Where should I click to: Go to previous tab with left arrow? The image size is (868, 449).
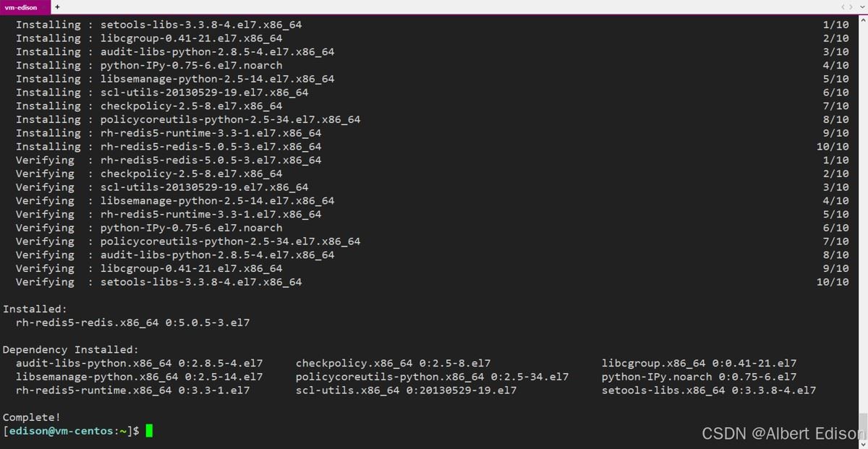coord(843,7)
